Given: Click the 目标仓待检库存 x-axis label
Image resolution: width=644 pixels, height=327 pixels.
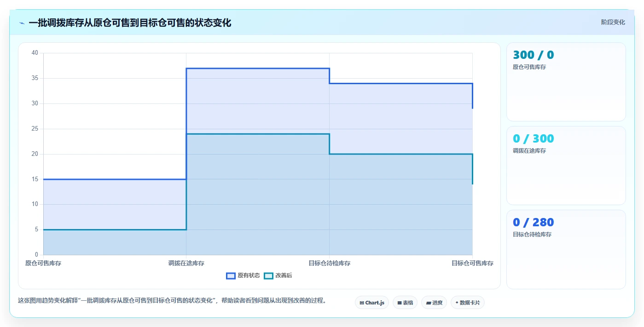Looking at the screenshot, I should 330,264.
